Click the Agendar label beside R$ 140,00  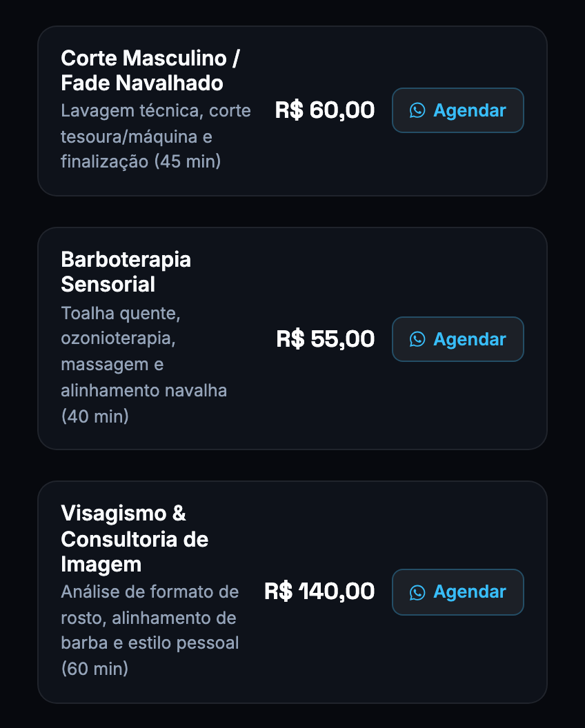click(x=469, y=592)
